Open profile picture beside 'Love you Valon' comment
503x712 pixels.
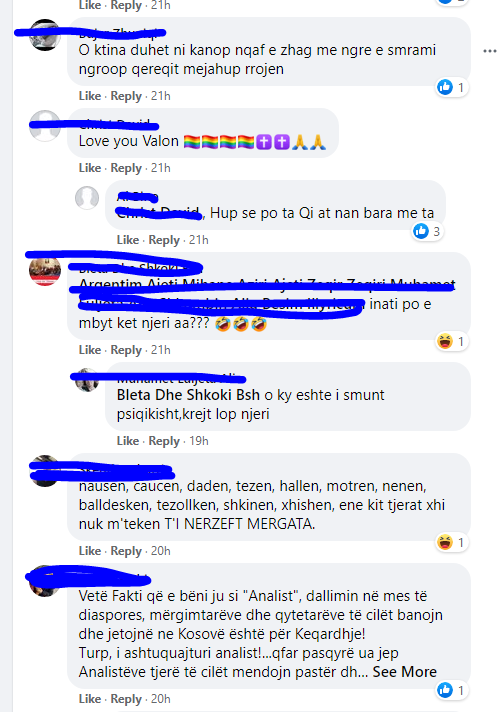pyautogui.click(x=44, y=125)
